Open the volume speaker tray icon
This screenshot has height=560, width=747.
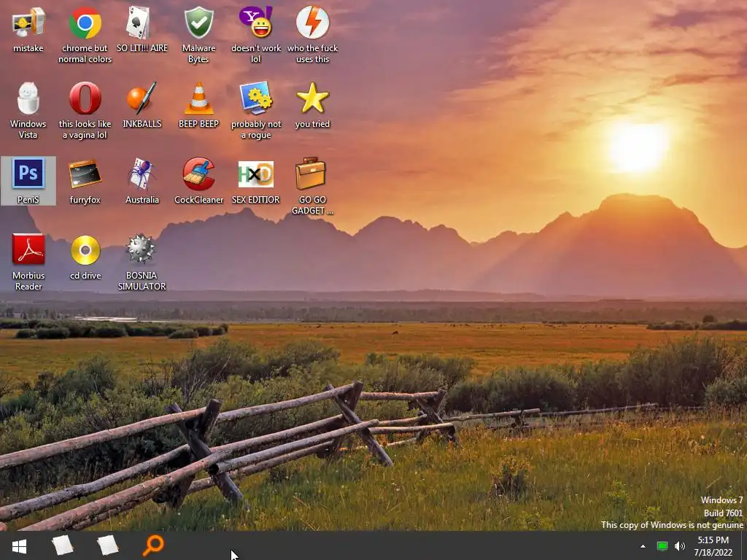680,546
